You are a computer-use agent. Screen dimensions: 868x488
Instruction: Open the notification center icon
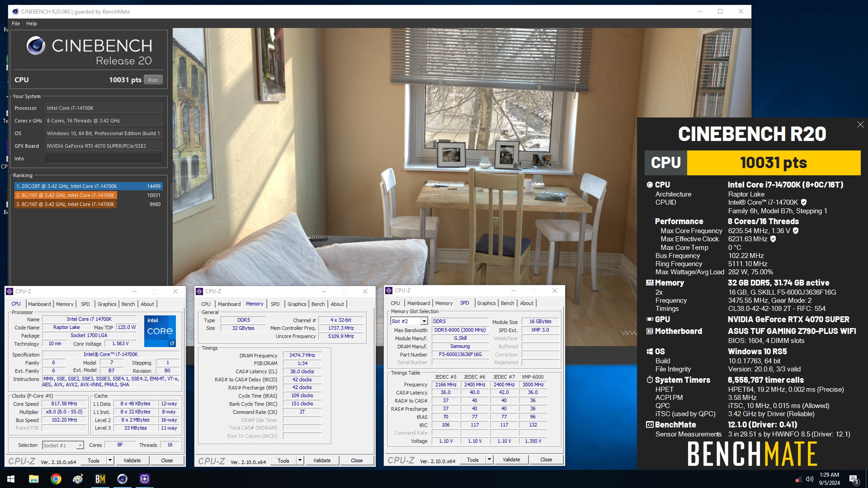(x=854, y=479)
